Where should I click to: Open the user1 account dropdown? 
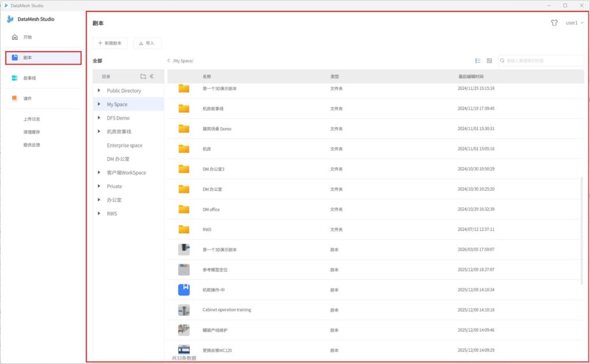point(574,23)
